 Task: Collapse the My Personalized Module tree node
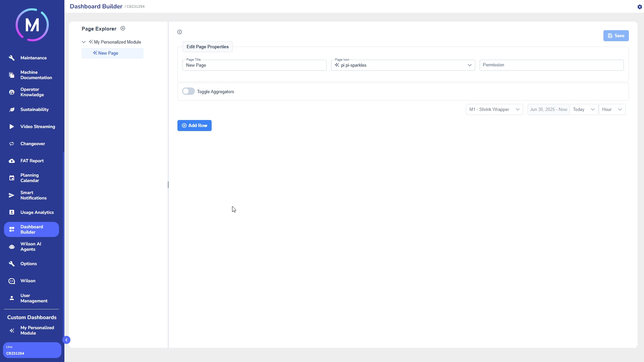(84, 42)
